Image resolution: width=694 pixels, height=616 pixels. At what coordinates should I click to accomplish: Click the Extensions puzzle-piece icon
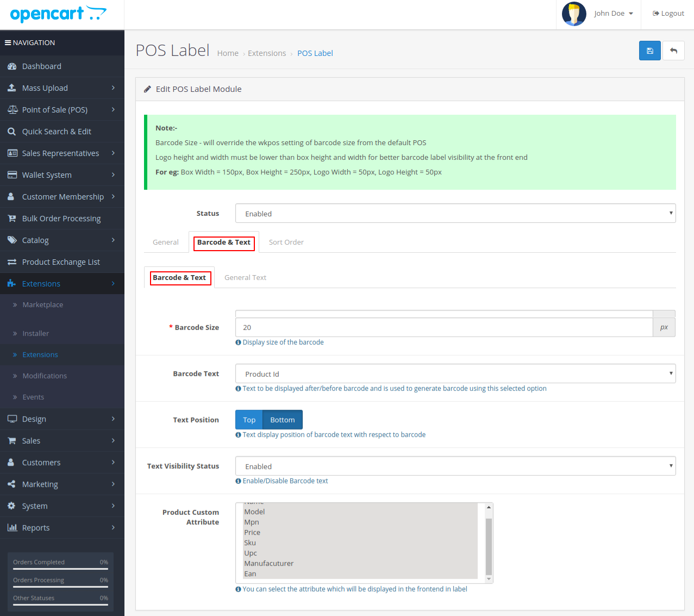(12, 284)
